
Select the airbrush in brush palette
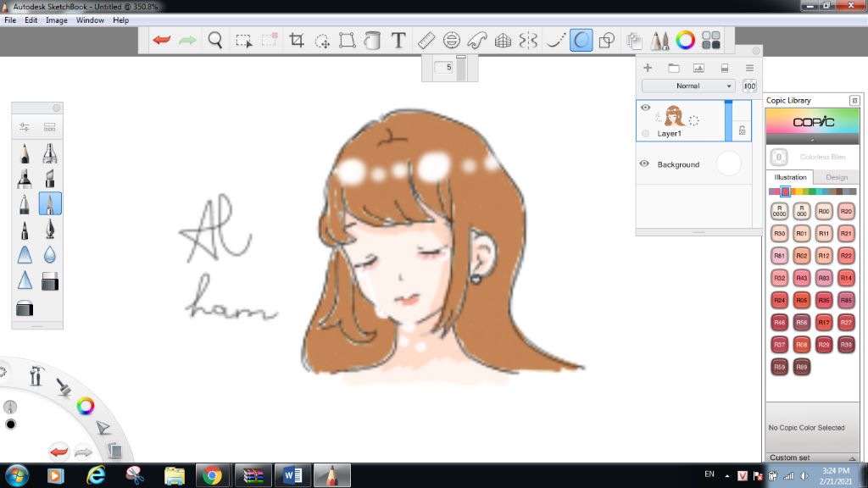[50, 153]
